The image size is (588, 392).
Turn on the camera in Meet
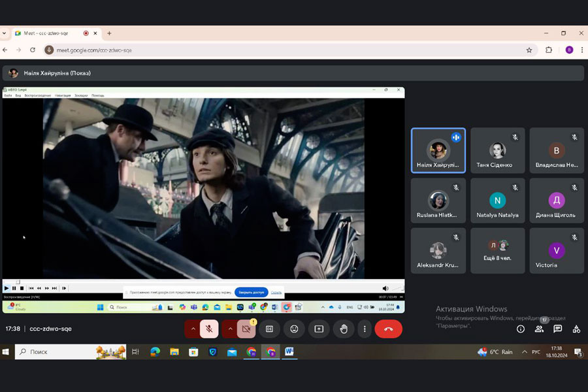pyautogui.click(x=246, y=329)
